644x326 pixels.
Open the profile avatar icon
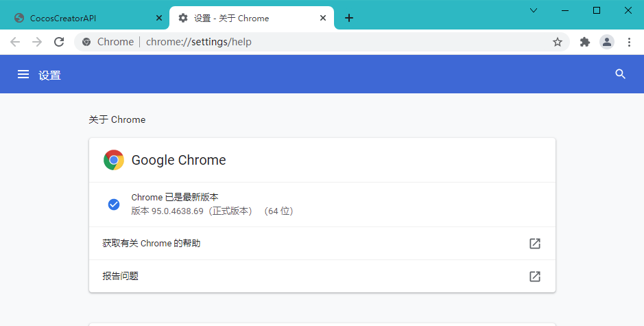point(607,42)
